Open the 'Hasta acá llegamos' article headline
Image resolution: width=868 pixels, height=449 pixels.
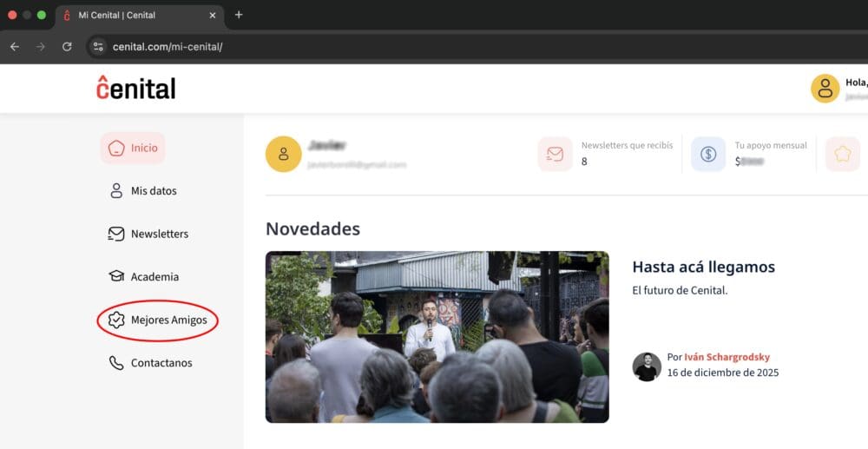coord(703,267)
